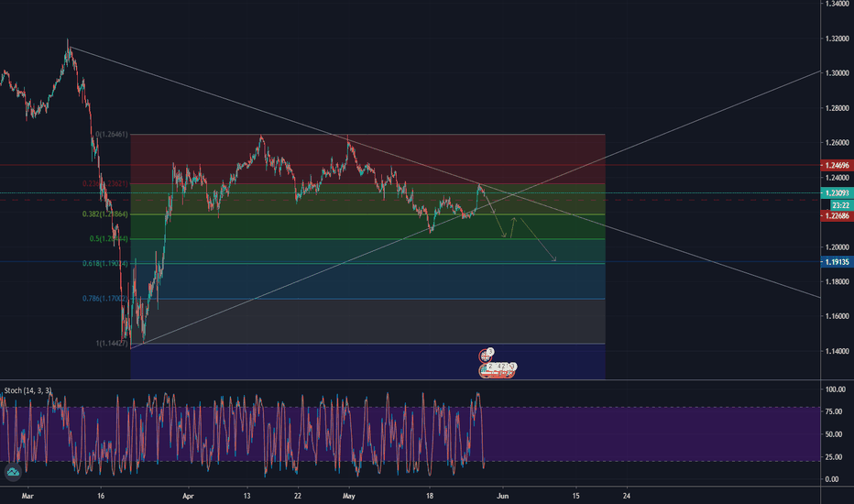Screen dimensions: 854x504
Task: Select the Fibonacci 0.786(1.17002) level label
Action: (x=105, y=299)
